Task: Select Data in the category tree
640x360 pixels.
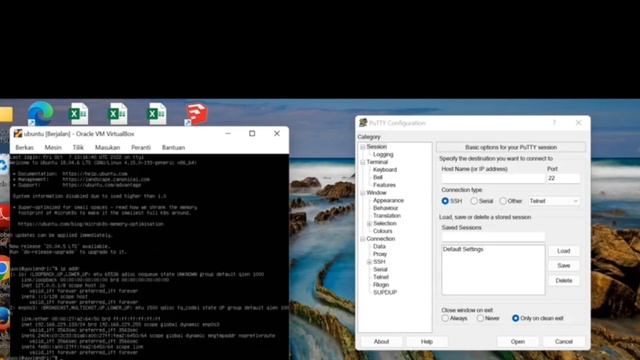Action: (379, 246)
